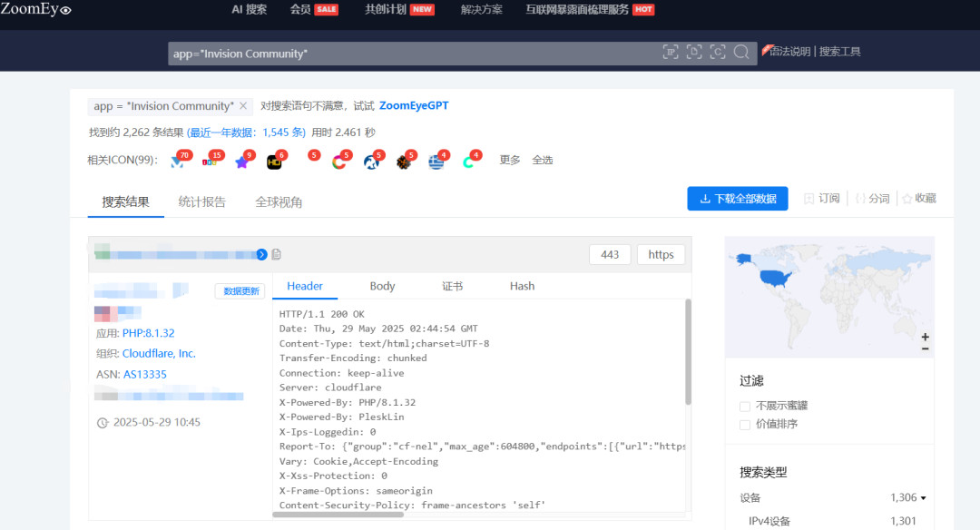Viewport: 980px width, 530px height.
Task: Expand the 设备 1,306 dropdown arrow
Action: [923, 498]
